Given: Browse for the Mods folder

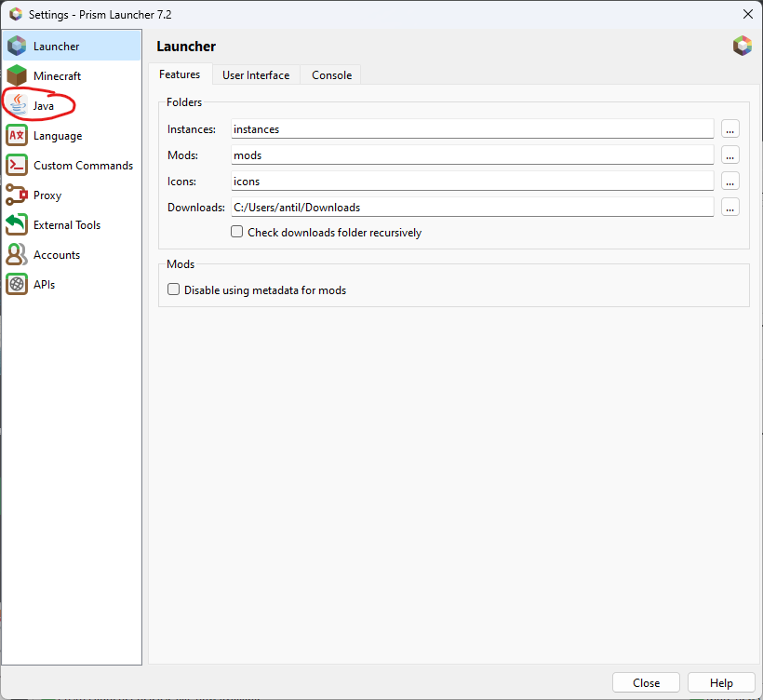Looking at the screenshot, I should (x=730, y=155).
